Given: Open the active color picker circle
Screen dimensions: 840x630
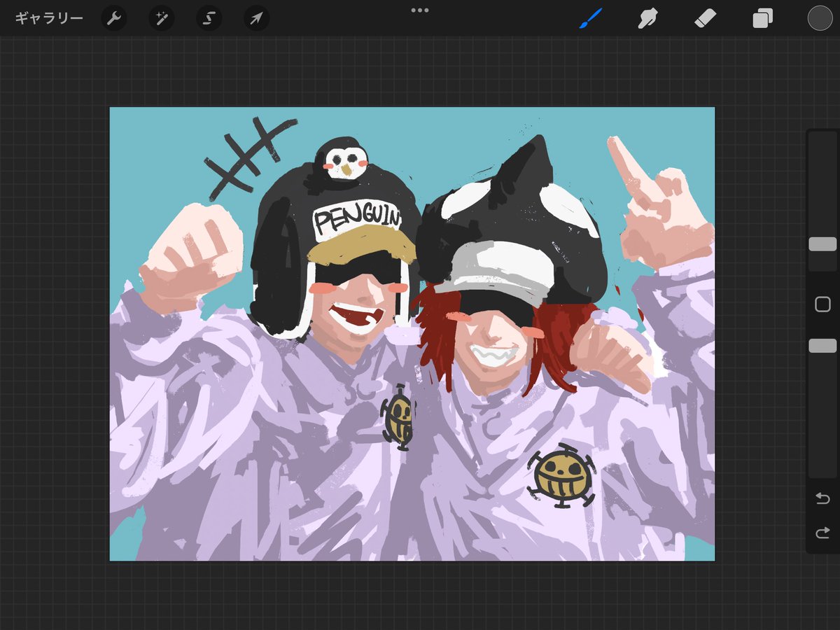Looking at the screenshot, I should (820, 18).
